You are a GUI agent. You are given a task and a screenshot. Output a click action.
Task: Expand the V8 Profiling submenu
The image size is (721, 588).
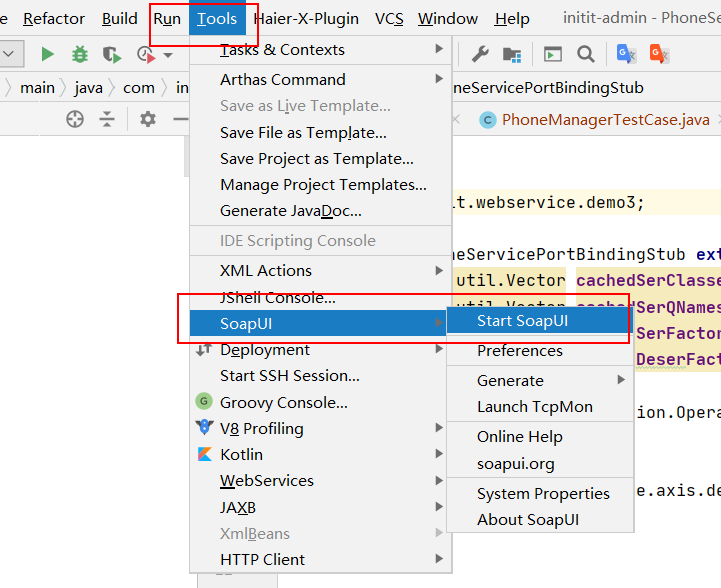coord(320,428)
